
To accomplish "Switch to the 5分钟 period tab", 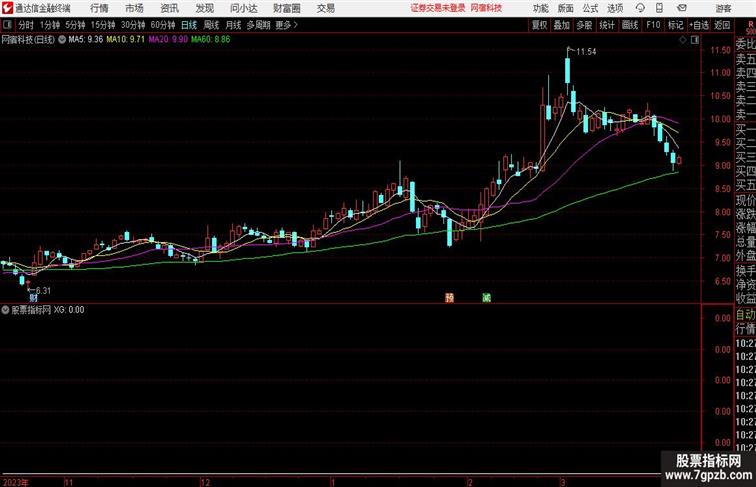I will pyautogui.click(x=75, y=25).
